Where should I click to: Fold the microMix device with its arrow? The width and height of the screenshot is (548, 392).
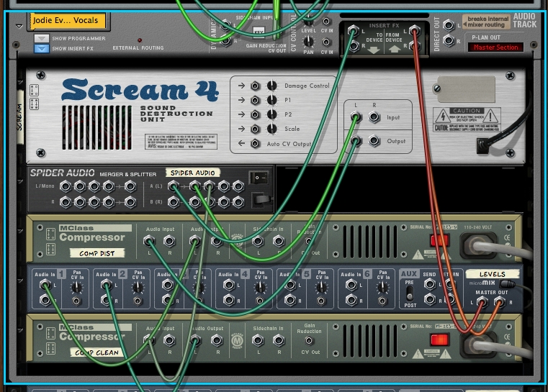pos(20,281)
